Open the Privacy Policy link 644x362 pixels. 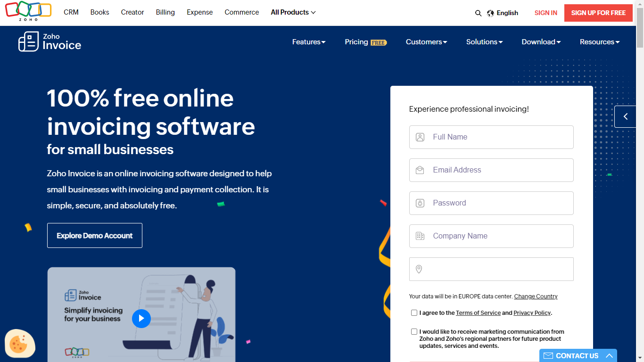532,313
